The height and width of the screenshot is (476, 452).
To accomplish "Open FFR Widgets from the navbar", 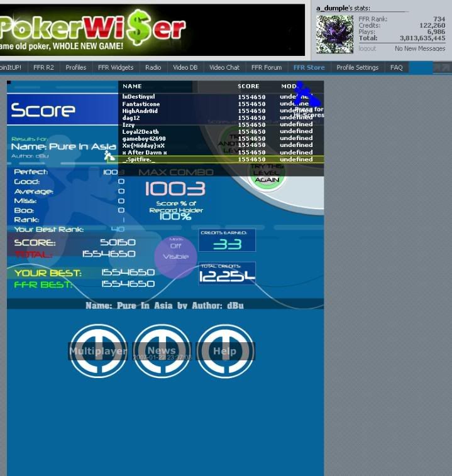I will pyautogui.click(x=116, y=67).
